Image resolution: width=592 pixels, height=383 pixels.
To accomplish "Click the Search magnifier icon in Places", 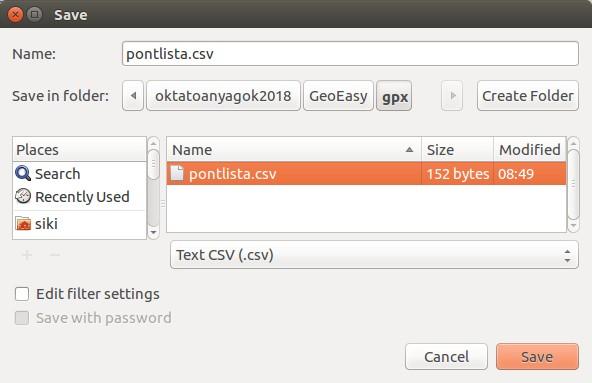I will [x=23, y=173].
